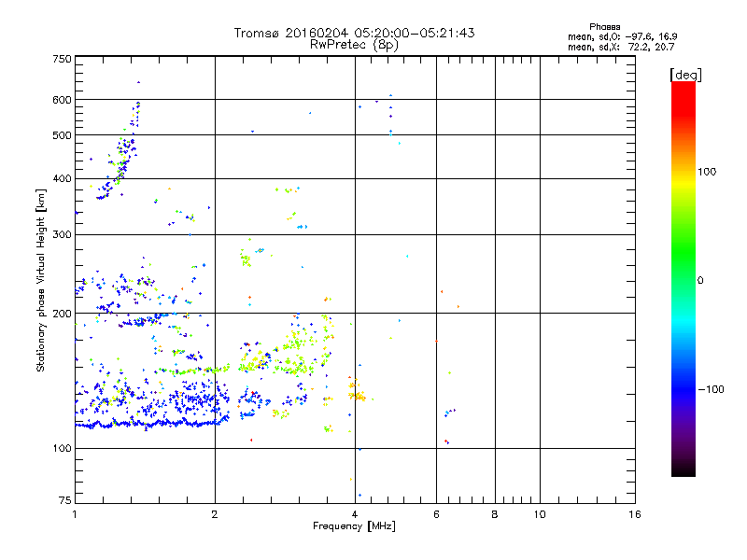Screen dimensions: 747x560
Task: Click the x-axis label 'Frequency [MHz]'
Action: pos(354,526)
